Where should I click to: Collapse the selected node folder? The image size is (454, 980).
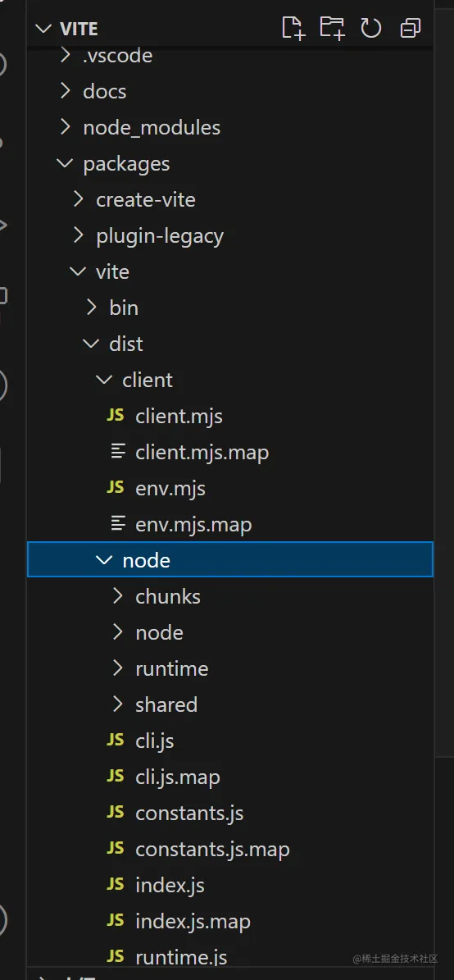tap(230, 559)
